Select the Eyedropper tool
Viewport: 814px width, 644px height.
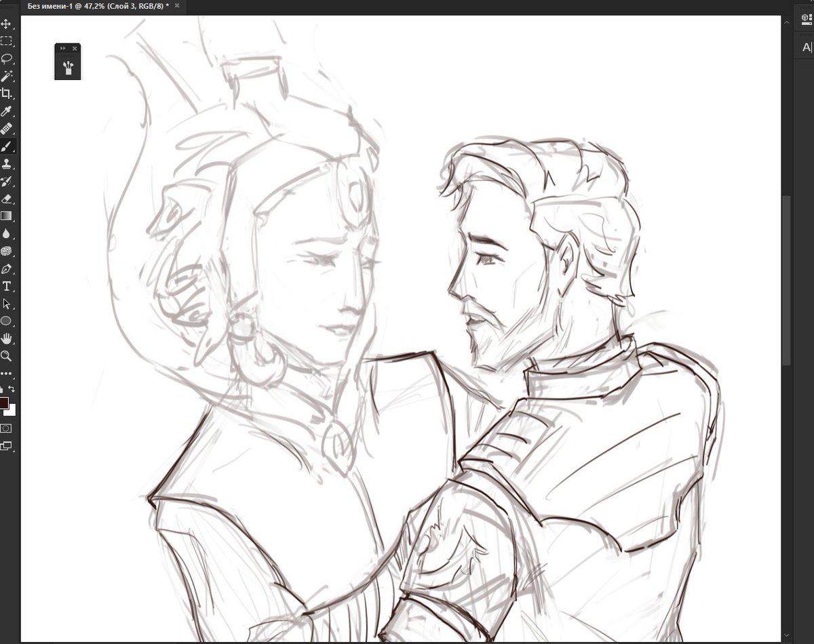(6, 110)
